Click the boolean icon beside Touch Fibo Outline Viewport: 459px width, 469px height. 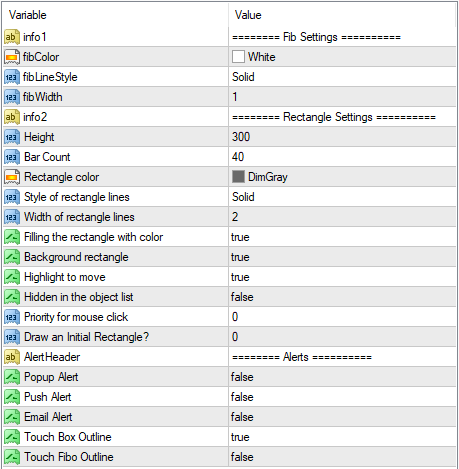pyautogui.click(x=12, y=457)
